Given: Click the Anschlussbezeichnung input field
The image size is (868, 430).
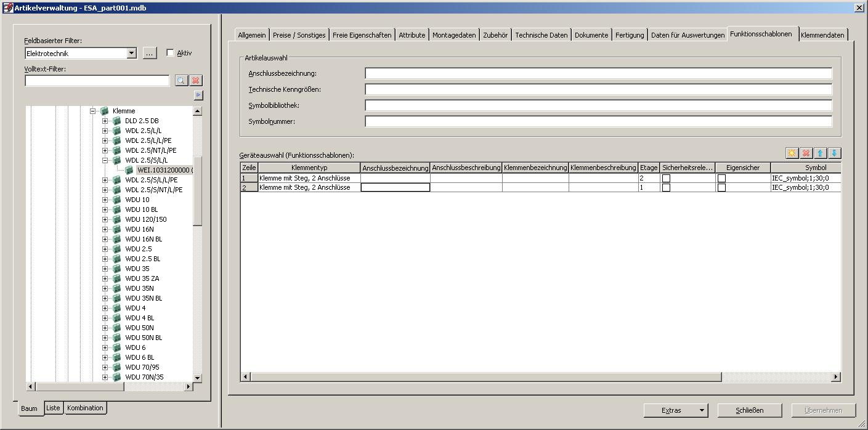Looking at the screenshot, I should click(598, 73).
